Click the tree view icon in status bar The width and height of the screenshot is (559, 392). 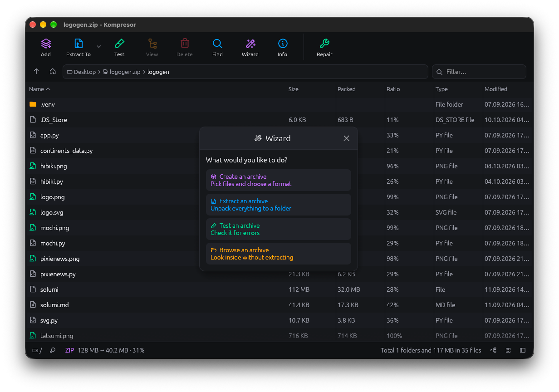(493, 350)
